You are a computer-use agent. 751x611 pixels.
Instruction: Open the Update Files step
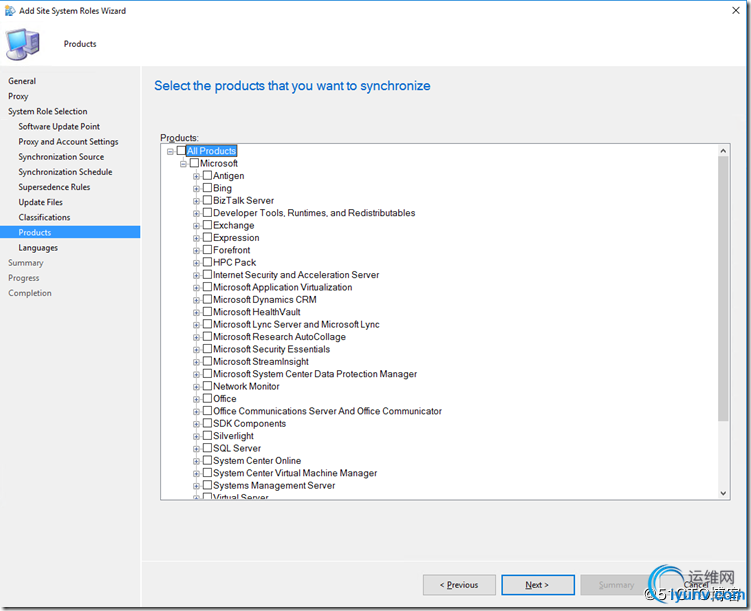click(x=41, y=202)
